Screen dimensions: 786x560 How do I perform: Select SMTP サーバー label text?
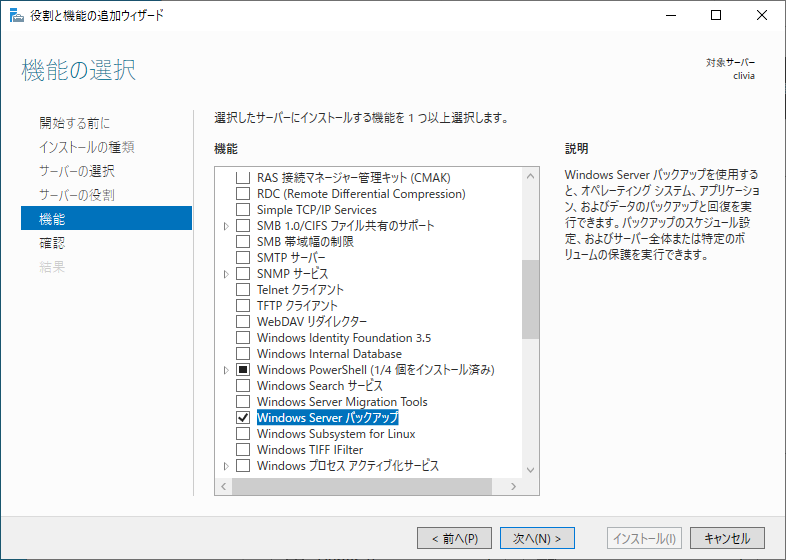pyautogui.click(x=291, y=258)
